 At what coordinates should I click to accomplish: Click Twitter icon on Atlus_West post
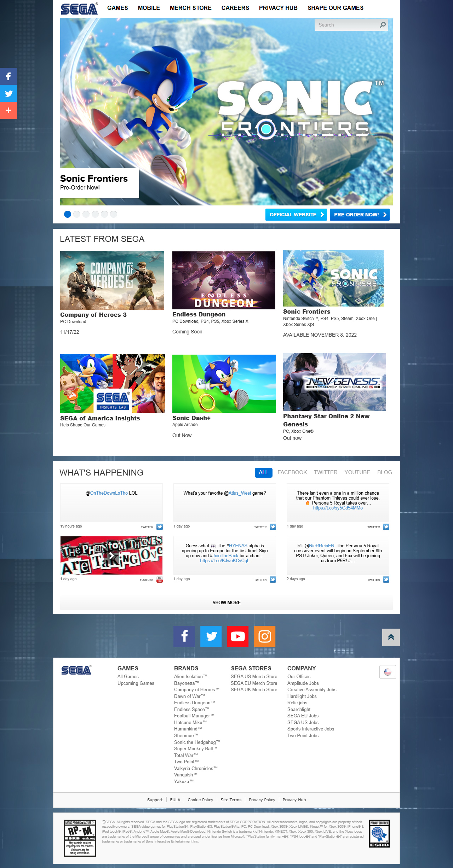(x=273, y=527)
